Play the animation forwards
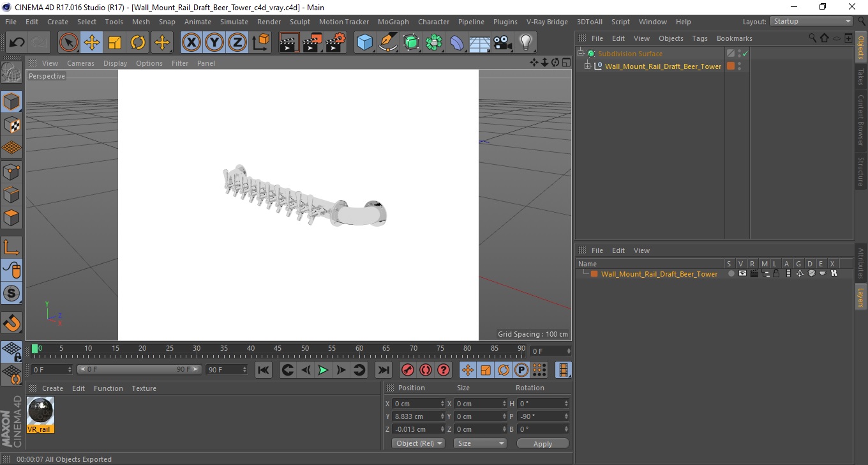The width and height of the screenshot is (868, 465). tap(324, 370)
